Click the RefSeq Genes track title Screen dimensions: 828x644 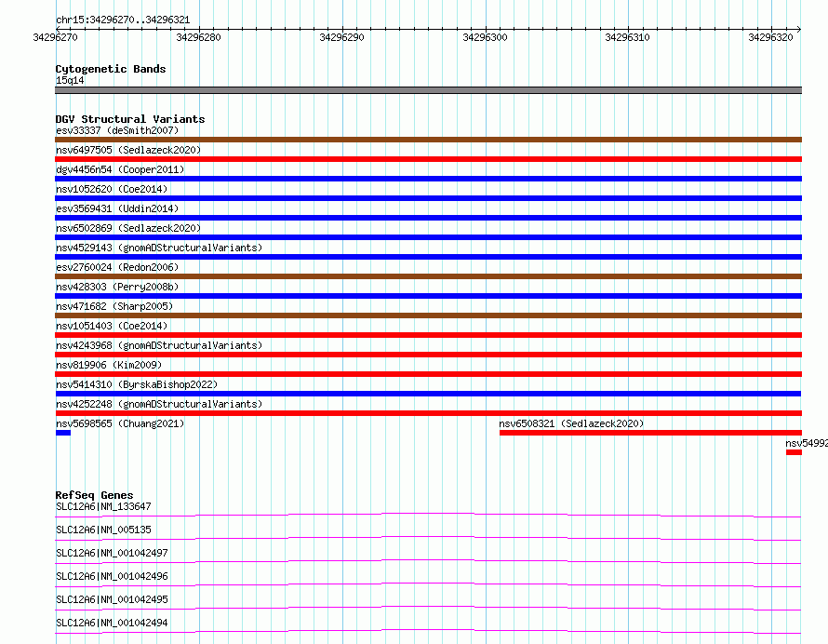(x=94, y=495)
